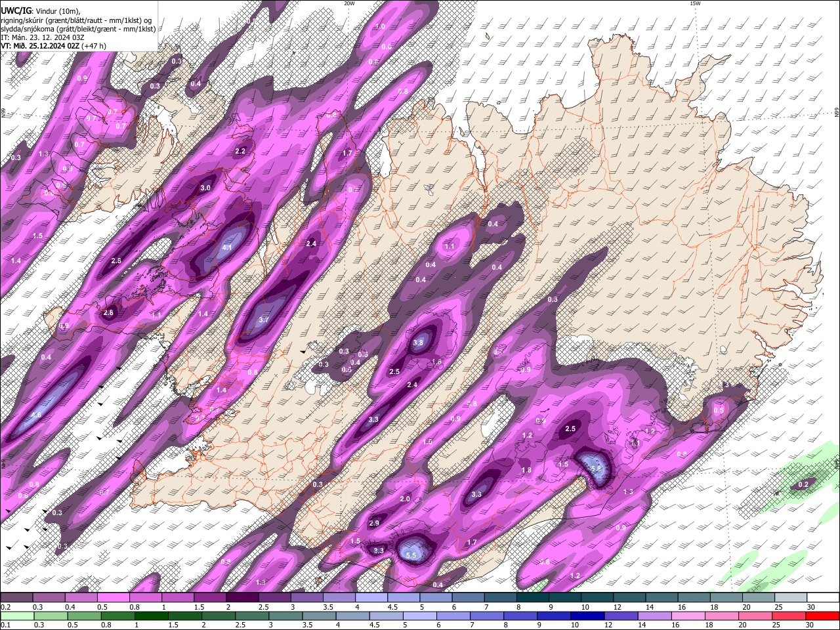Select the 15W longitude label
Image resolution: width=840 pixels, height=630 pixels.
[x=695, y=3]
